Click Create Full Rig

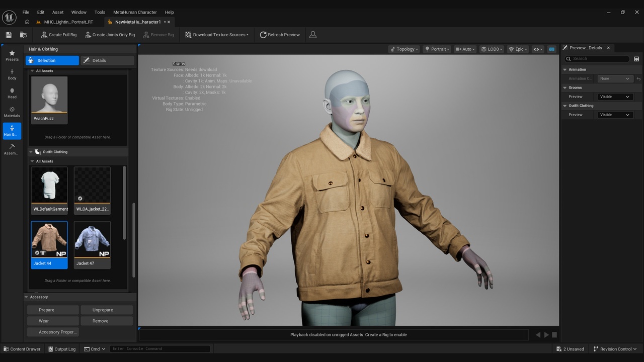click(x=59, y=35)
